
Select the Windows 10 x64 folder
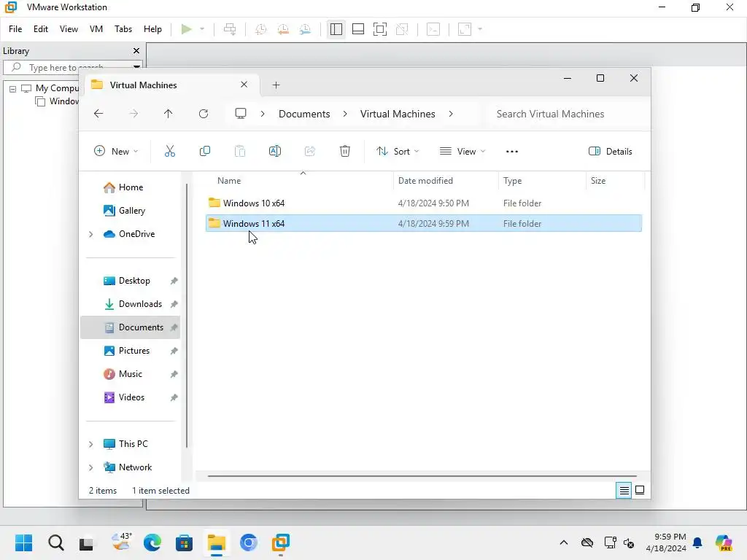pos(424,203)
